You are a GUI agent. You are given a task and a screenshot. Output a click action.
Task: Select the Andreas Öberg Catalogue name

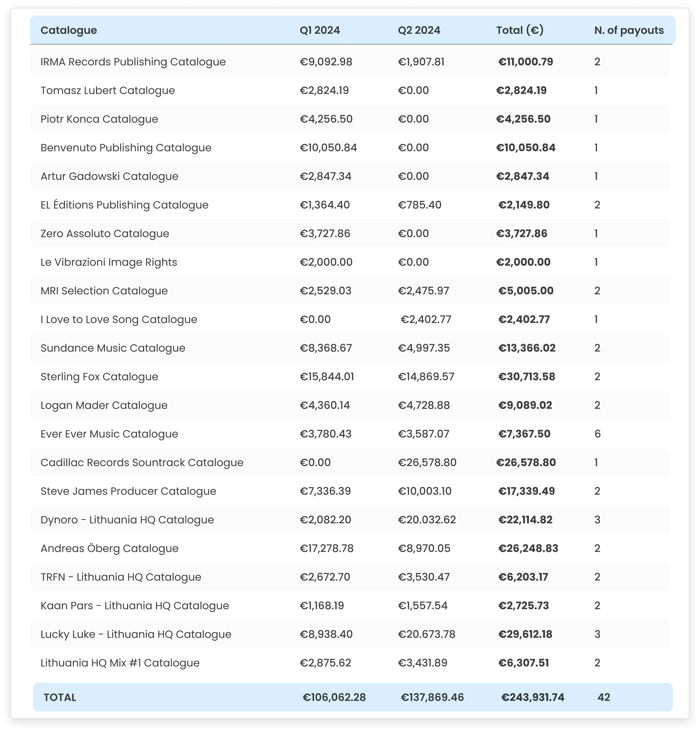coord(110,548)
